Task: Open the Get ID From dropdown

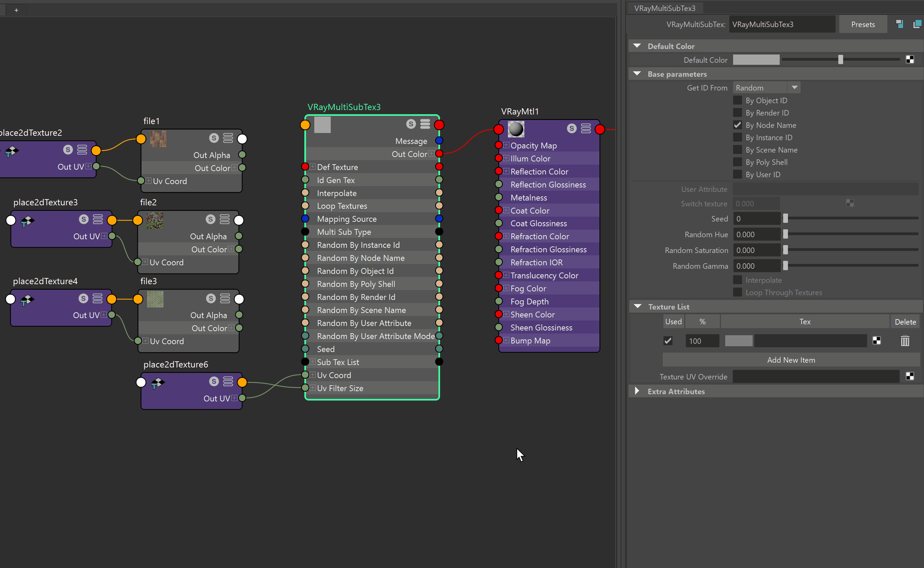Action: coord(766,87)
